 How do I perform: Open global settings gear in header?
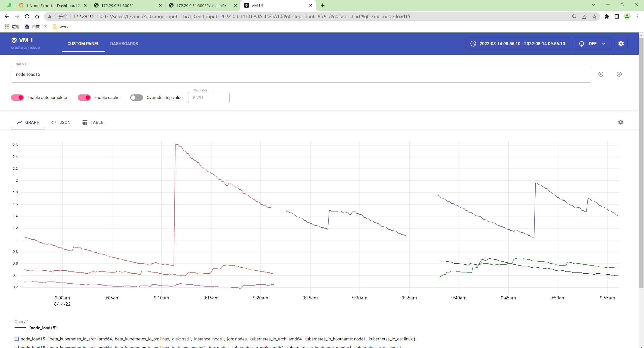coord(621,44)
